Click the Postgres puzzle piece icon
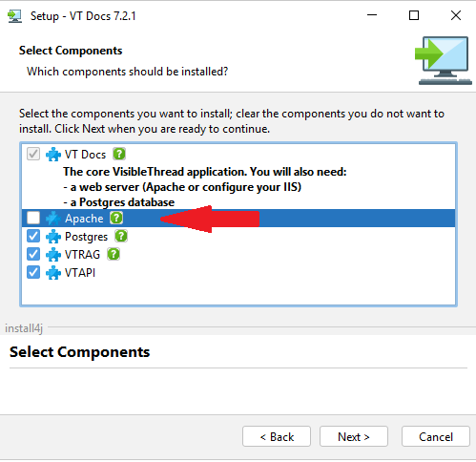 tap(53, 236)
